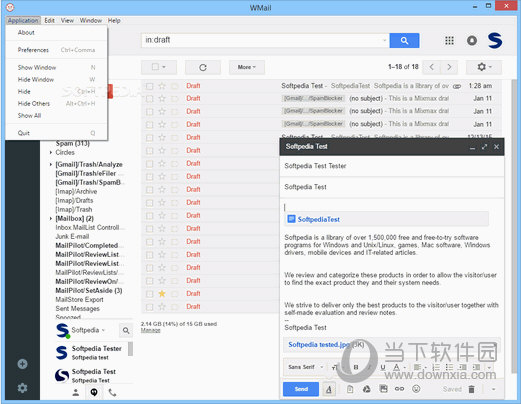Expand the Circles label in sidebar
The image size is (521, 404).
tap(51, 152)
